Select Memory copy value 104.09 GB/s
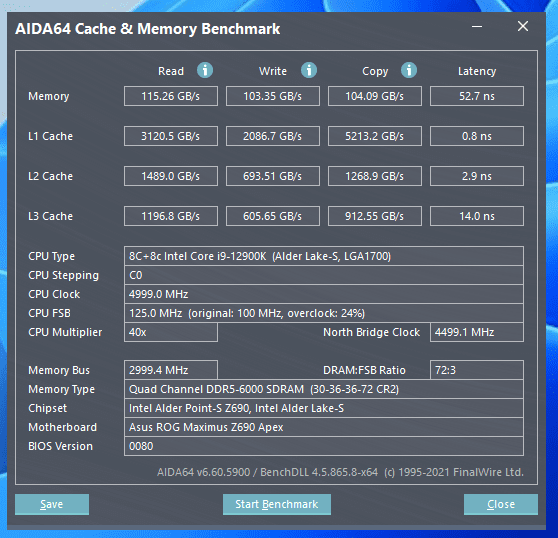The height and width of the screenshot is (538, 558). tap(375, 96)
